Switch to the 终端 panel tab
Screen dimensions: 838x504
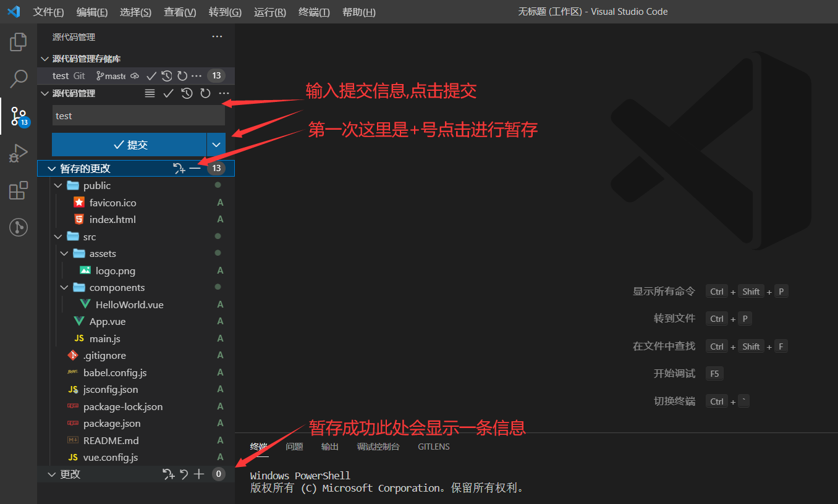click(x=259, y=447)
